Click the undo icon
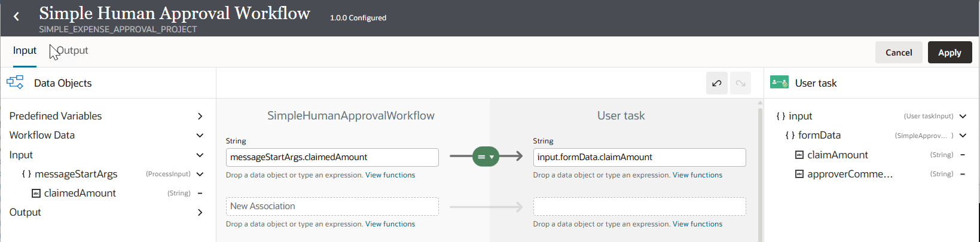The width and height of the screenshot is (980, 242). 716,84
